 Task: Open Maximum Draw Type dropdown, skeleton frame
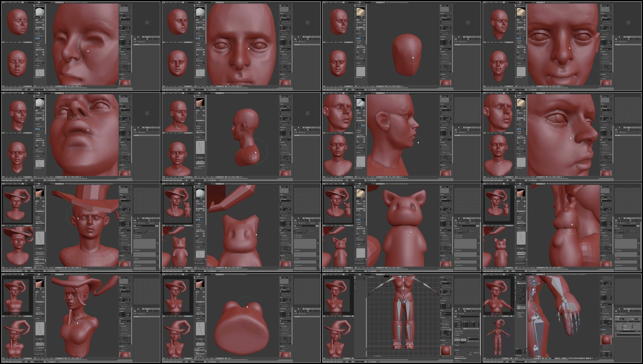[460, 358]
